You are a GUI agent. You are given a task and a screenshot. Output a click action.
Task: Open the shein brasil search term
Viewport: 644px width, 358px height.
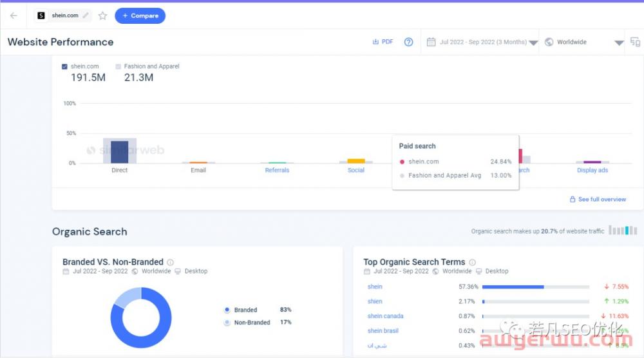(383, 331)
